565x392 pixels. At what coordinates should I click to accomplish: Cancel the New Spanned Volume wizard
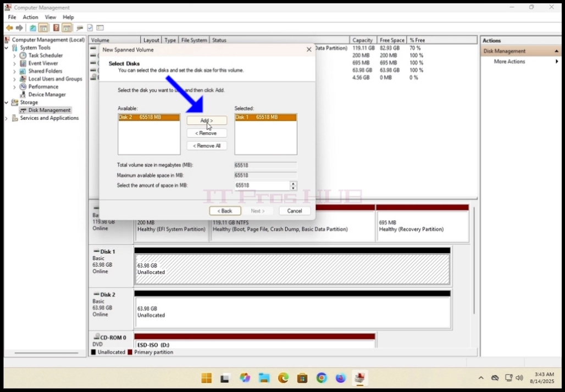click(295, 211)
